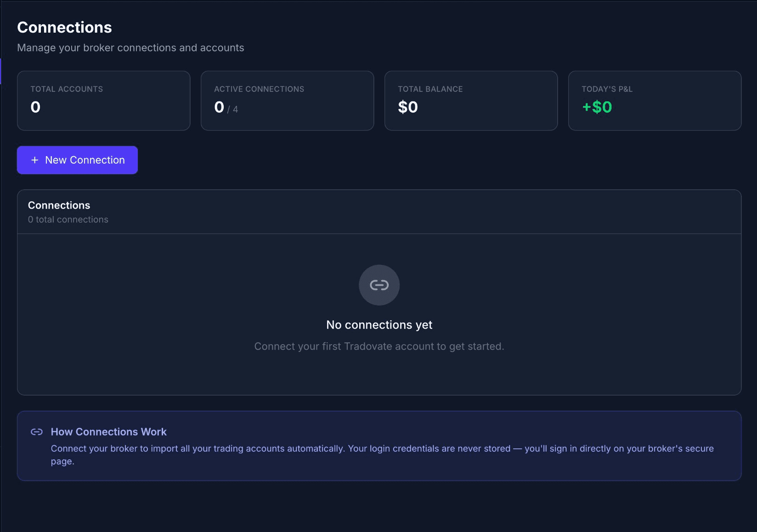Select the Total Accounts stat card
Viewport: 757px width, 532px height.
click(x=103, y=100)
